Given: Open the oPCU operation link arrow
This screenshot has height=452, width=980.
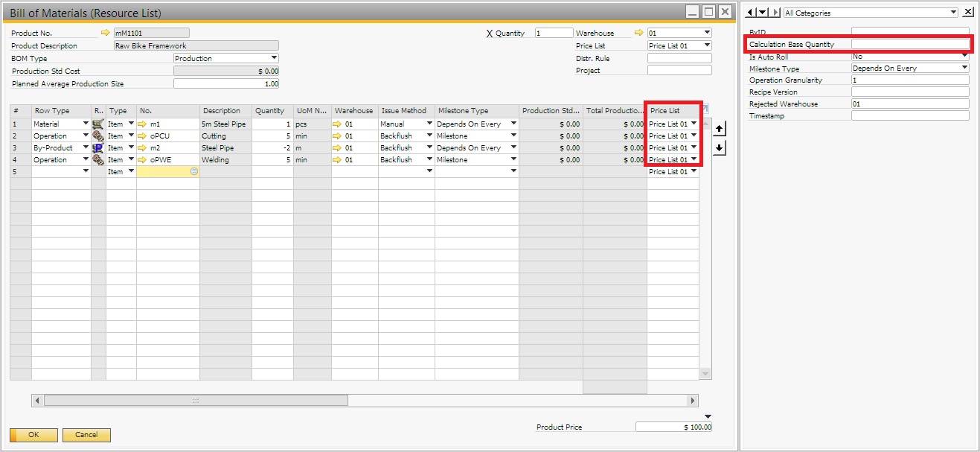Looking at the screenshot, I should click(144, 136).
